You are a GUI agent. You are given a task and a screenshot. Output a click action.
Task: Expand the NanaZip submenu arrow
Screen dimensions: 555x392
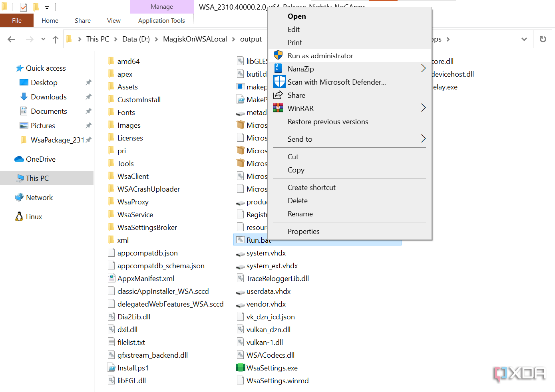tap(424, 69)
